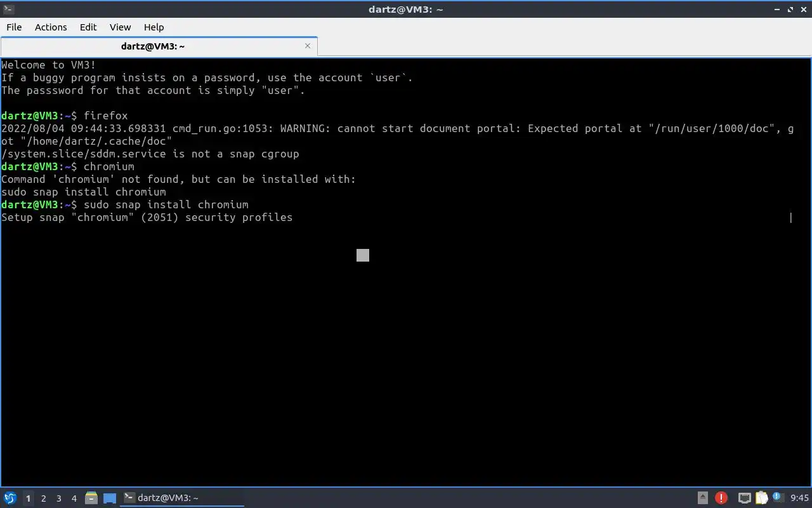Click the terminal window icon in title bar

pyautogui.click(x=9, y=9)
